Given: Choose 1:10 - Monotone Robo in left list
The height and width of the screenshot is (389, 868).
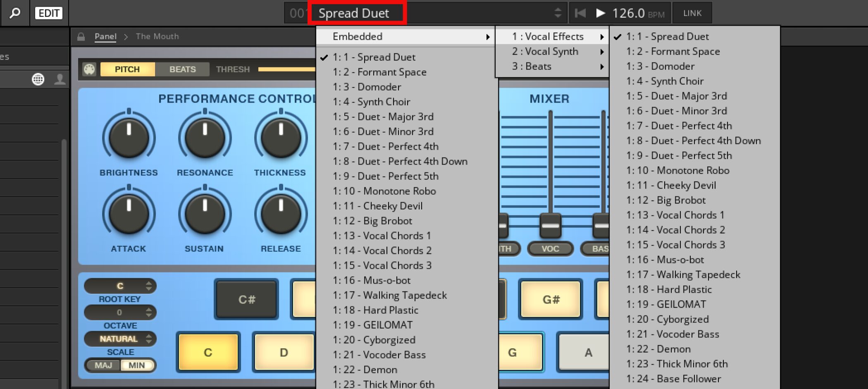Looking at the screenshot, I should [407, 191].
